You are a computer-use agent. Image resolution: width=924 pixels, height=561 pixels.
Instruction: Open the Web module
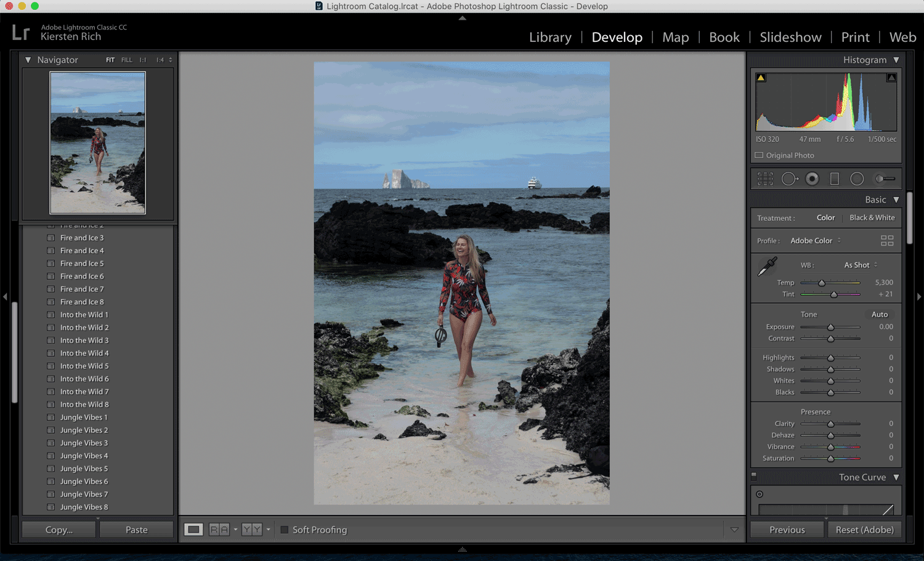point(902,37)
